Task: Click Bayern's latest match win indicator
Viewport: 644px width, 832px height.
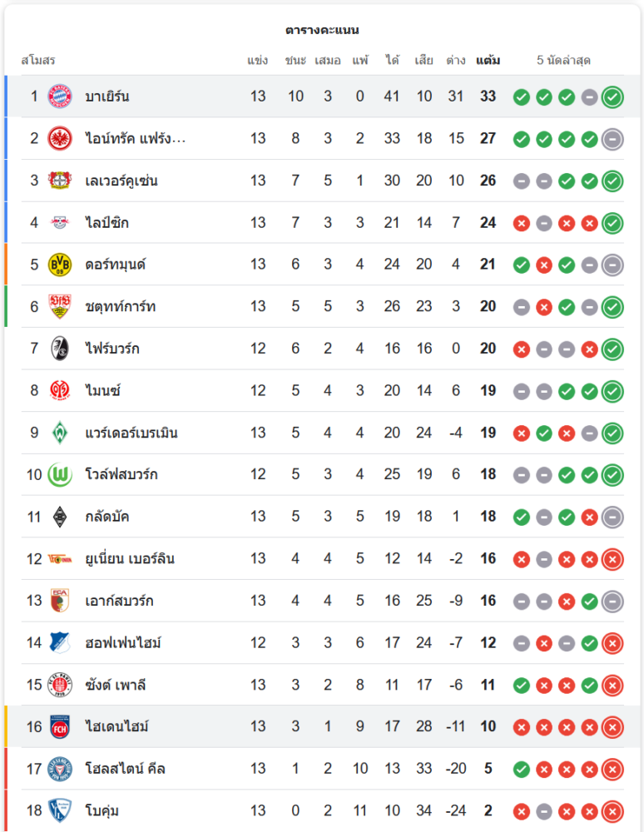Action: [612, 97]
